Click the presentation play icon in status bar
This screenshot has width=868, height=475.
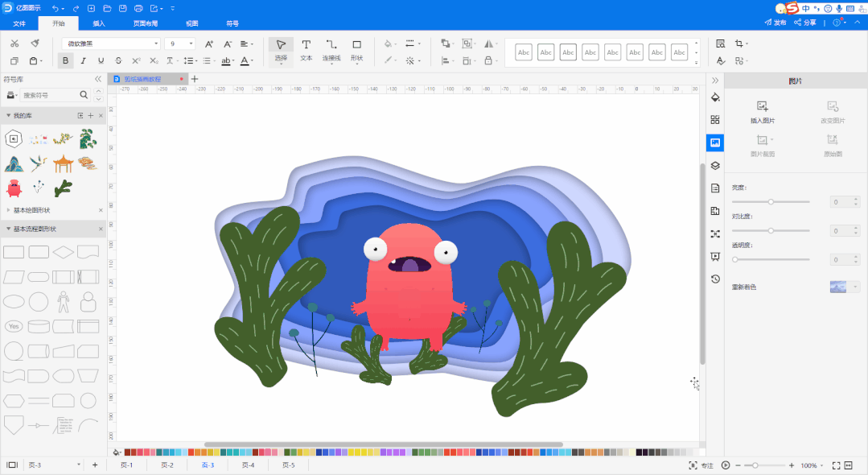[x=726, y=465]
